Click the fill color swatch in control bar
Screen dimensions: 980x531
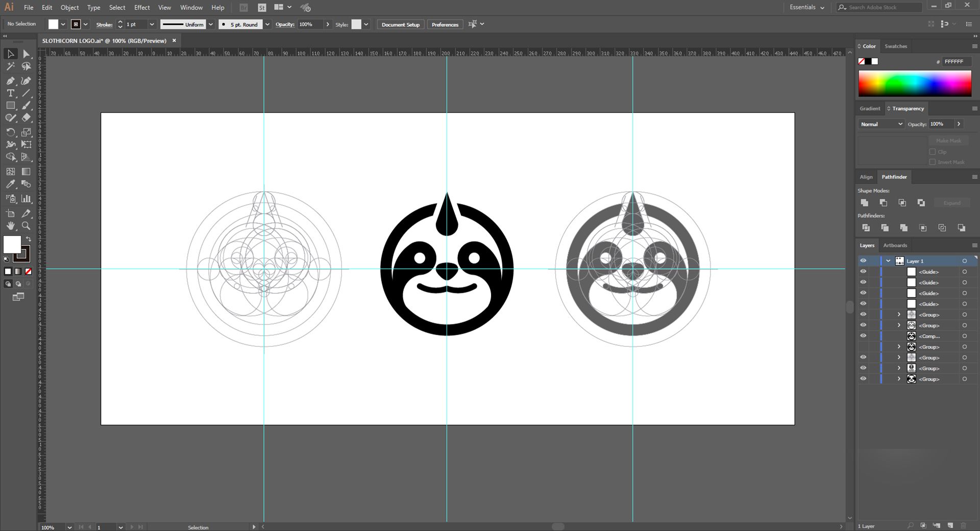pos(53,24)
